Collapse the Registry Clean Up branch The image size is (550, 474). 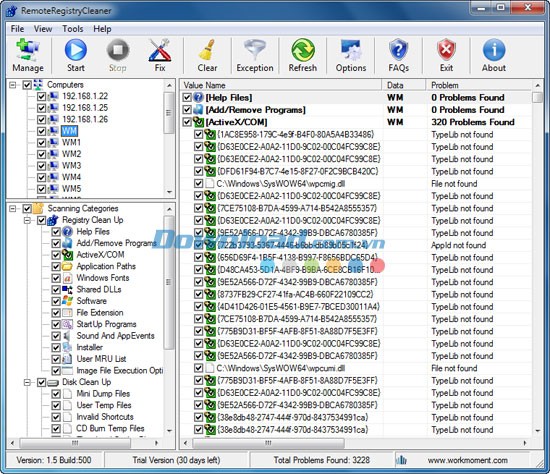(x=27, y=220)
